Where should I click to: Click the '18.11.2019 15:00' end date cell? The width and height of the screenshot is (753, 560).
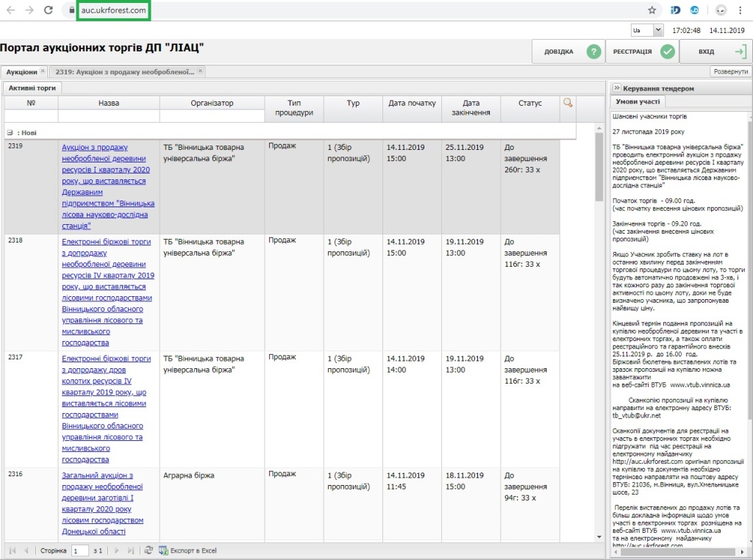pyautogui.click(x=471, y=504)
